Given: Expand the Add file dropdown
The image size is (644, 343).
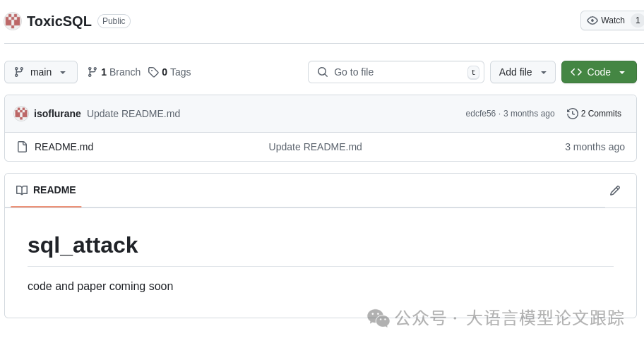Looking at the screenshot, I should pyautogui.click(x=523, y=72).
